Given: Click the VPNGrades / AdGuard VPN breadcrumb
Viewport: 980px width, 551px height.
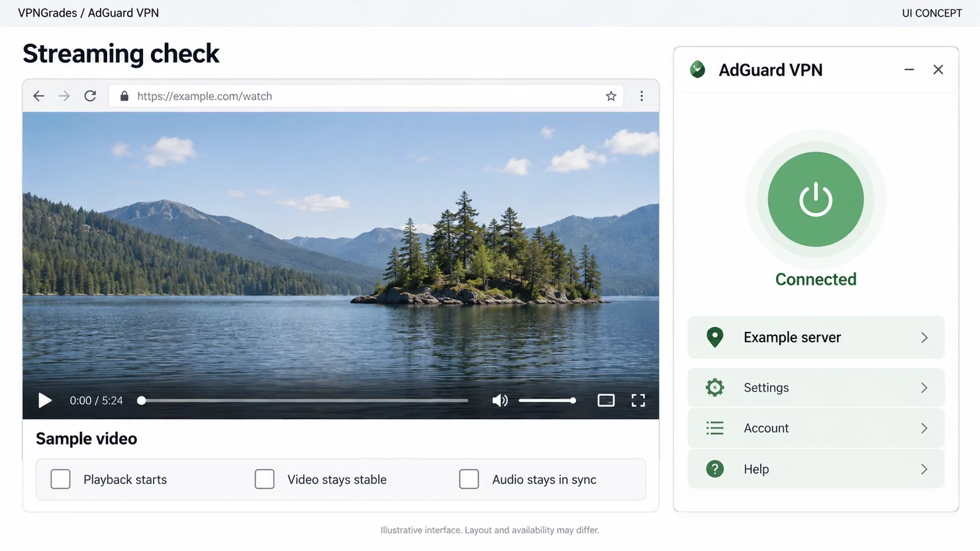Looking at the screenshot, I should [89, 13].
